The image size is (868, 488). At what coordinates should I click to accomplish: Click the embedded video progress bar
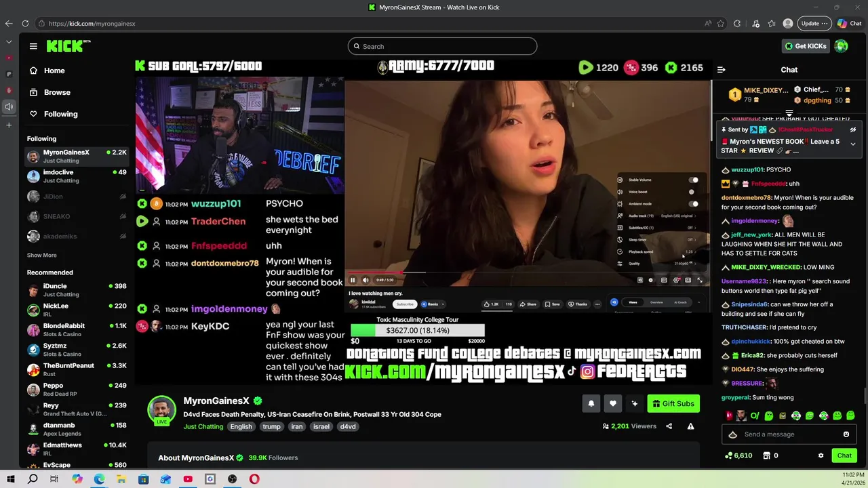coord(527,273)
